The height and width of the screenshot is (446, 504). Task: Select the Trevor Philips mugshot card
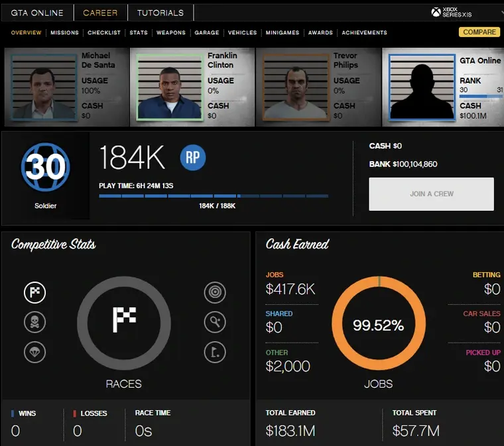(x=318, y=87)
